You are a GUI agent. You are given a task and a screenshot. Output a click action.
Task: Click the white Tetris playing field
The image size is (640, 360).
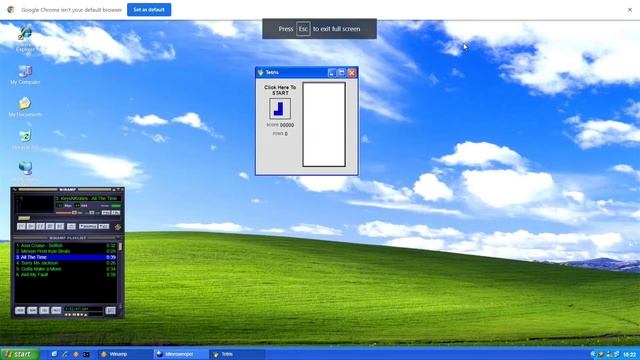(324, 124)
